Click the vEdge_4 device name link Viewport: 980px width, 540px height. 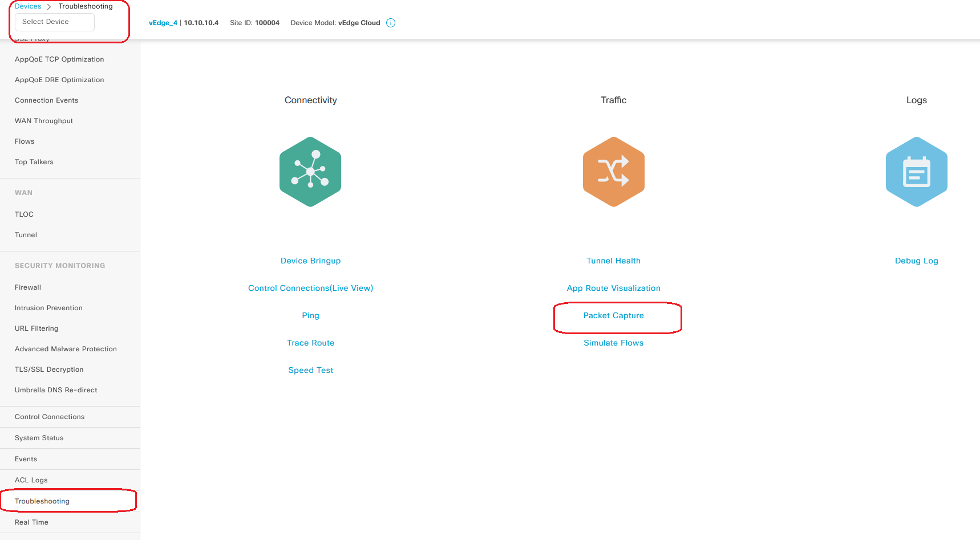click(x=163, y=23)
